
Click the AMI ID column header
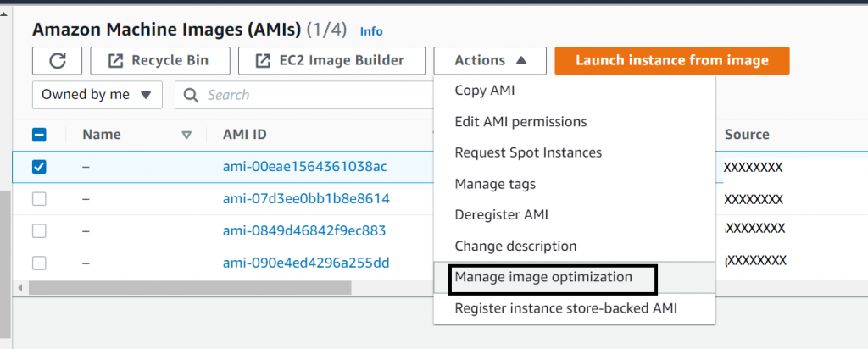(x=245, y=135)
